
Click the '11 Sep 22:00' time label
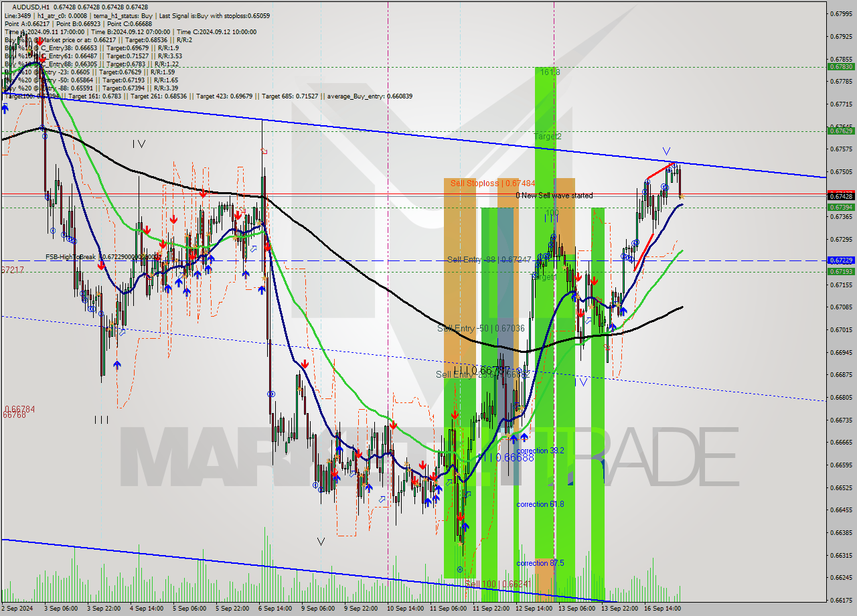tap(491, 609)
